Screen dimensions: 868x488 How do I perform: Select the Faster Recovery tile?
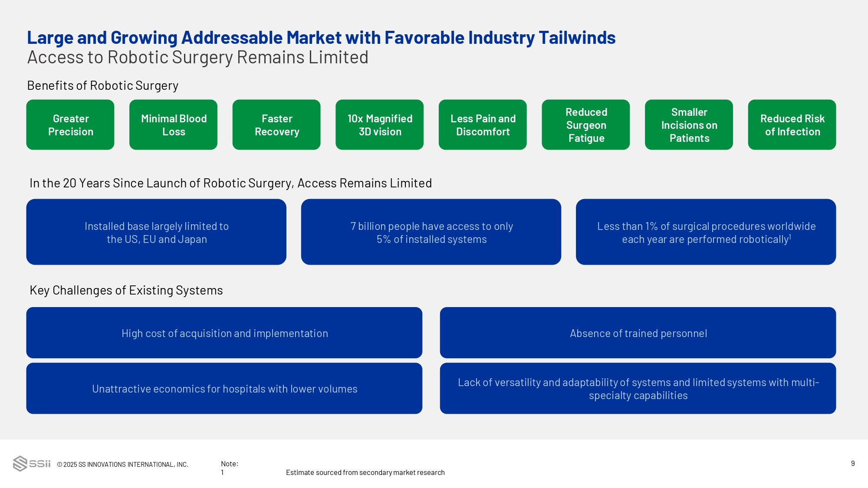pyautogui.click(x=276, y=125)
